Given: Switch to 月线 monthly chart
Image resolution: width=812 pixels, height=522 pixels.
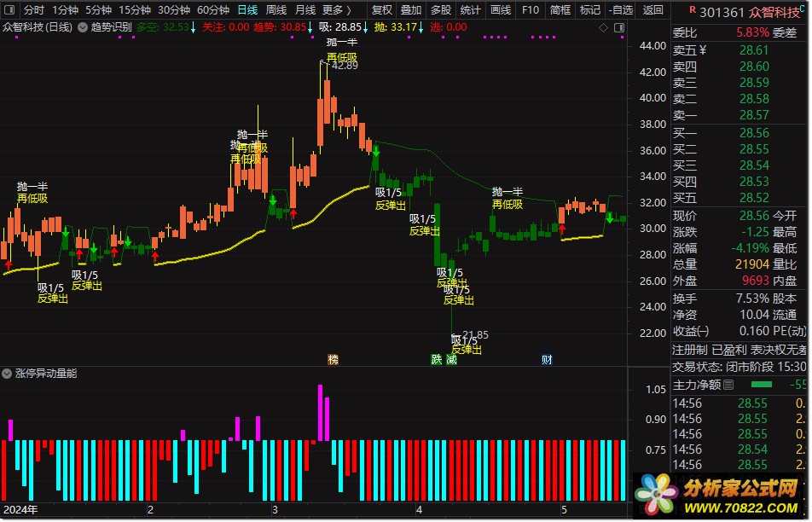Looking at the screenshot, I should 305,10.
